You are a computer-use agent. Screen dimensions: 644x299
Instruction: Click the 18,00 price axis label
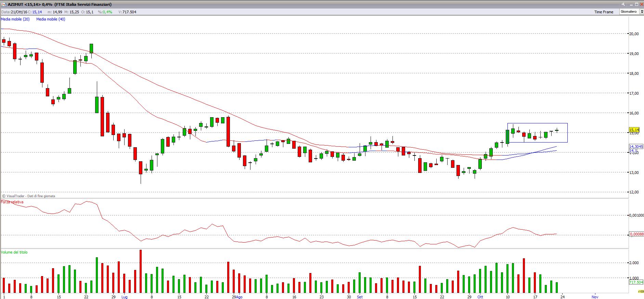pos(634,73)
